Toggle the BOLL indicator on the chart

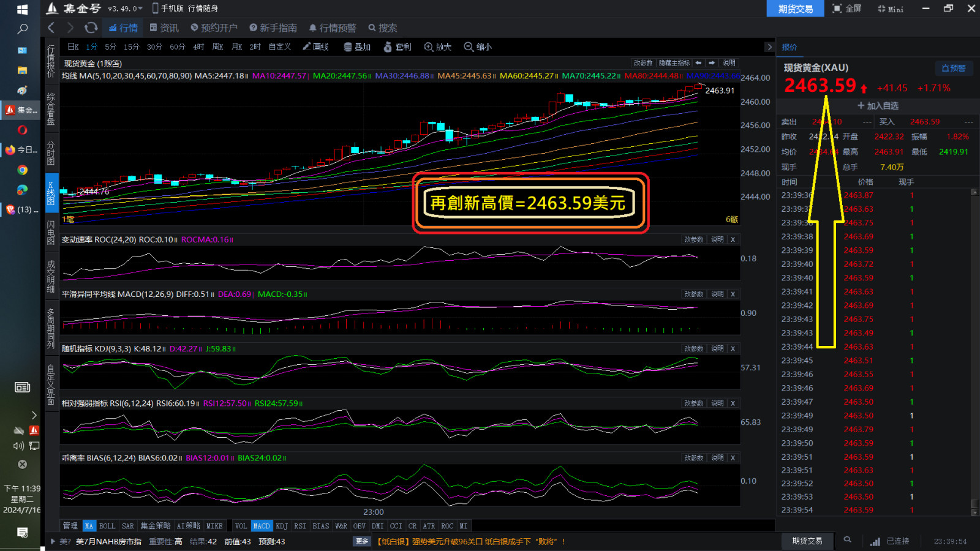click(107, 526)
